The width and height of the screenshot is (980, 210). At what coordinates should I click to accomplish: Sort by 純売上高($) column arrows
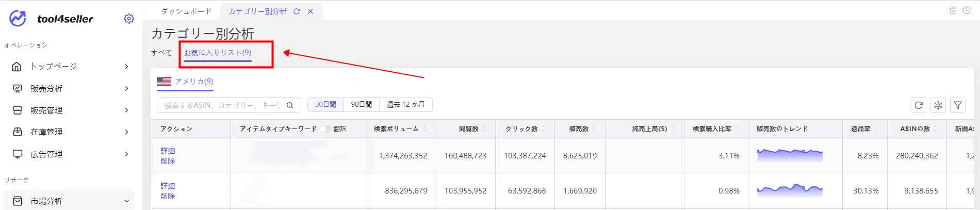pyautogui.click(x=673, y=129)
